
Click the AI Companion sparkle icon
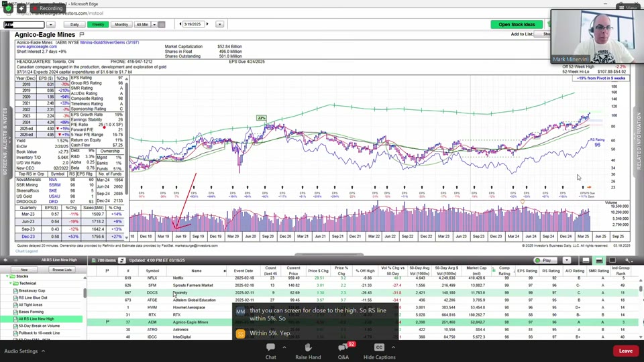point(21,8)
